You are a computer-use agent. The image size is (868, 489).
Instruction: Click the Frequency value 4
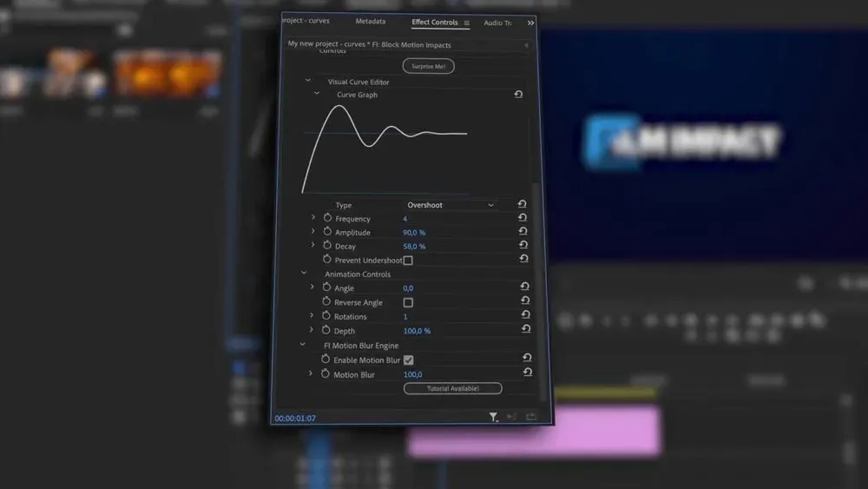pyautogui.click(x=405, y=219)
